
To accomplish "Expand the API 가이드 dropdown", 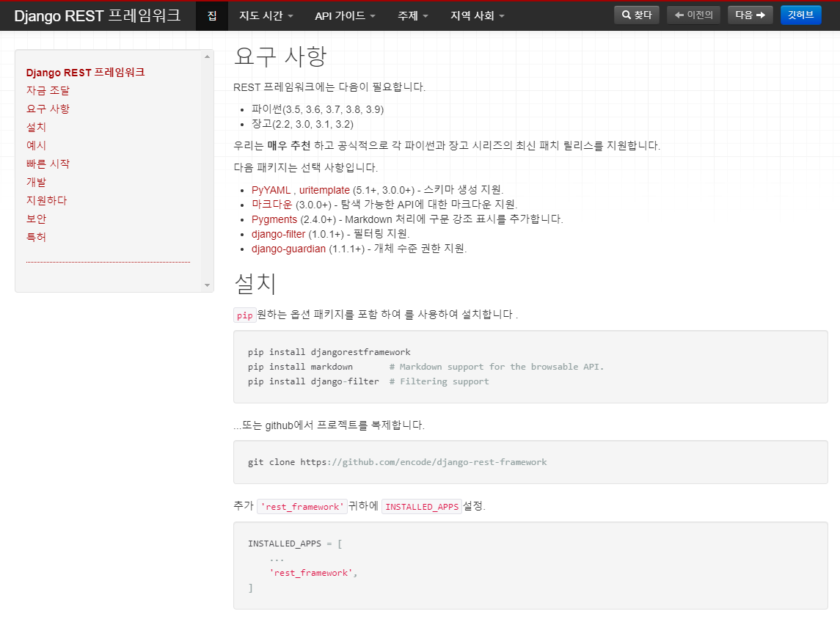I will point(345,16).
